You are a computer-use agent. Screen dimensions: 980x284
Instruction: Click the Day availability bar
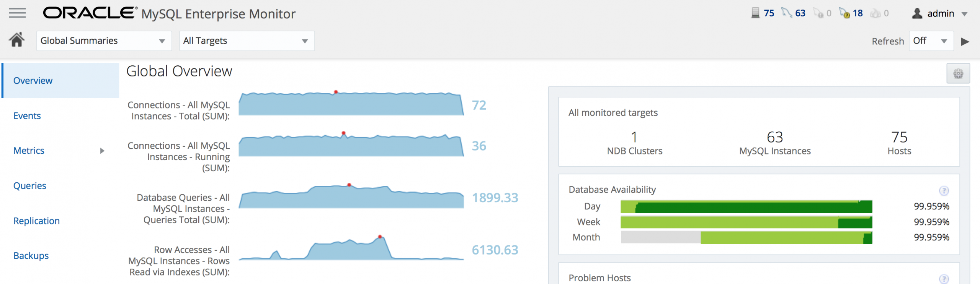coord(746,206)
